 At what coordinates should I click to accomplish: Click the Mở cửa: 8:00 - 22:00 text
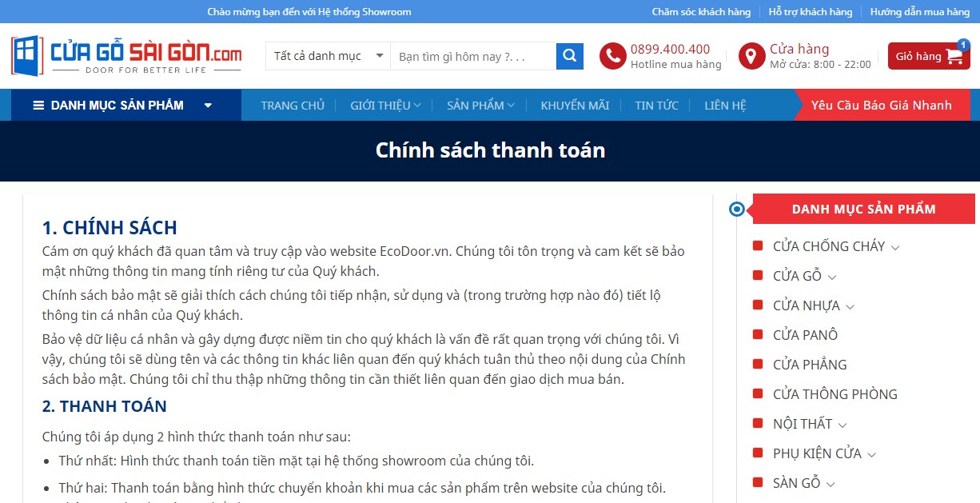820,65
